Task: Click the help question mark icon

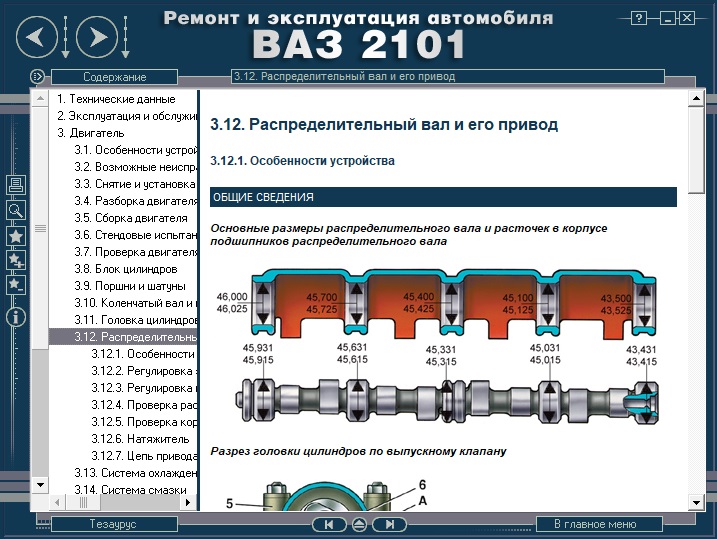Action: point(638,18)
